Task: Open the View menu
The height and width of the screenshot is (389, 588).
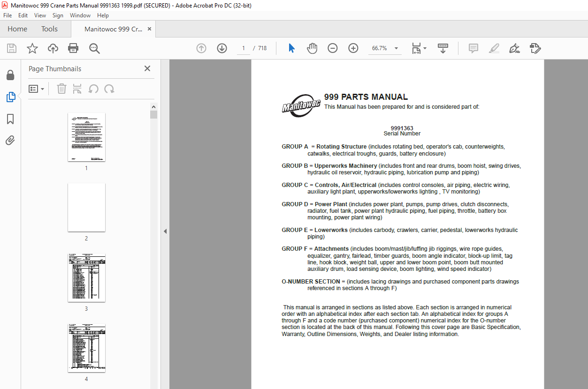Action: (40, 15)
